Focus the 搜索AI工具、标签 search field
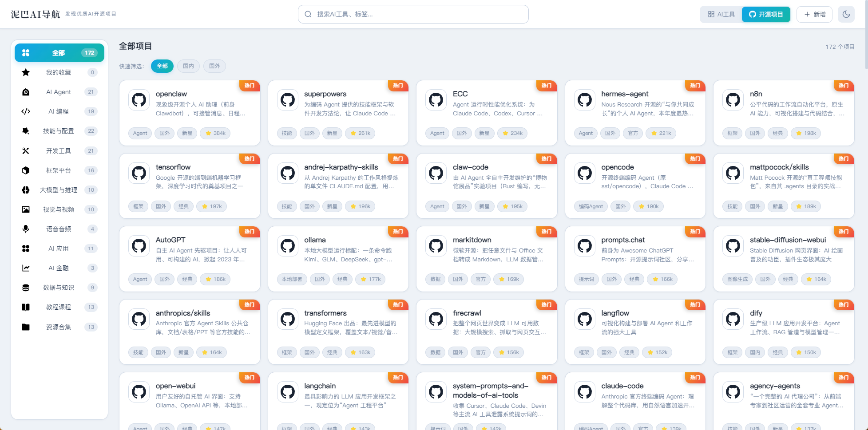Image resolution: width=868 pixels, height=430 pixels. [x=413, y=14]
